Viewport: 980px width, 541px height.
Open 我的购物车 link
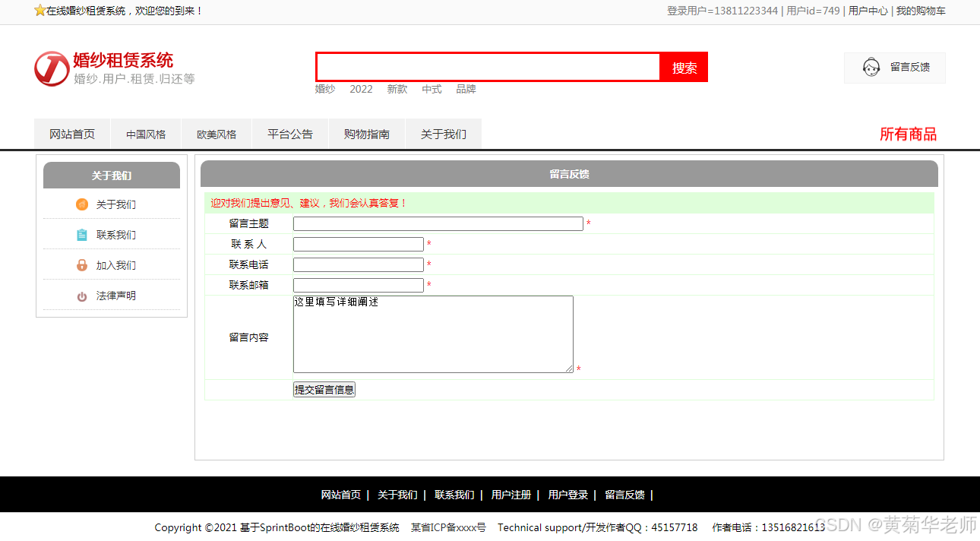click(921, 11)
